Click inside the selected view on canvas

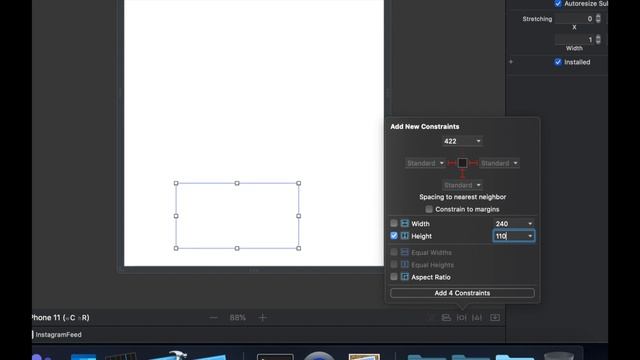tap(237, 216)
